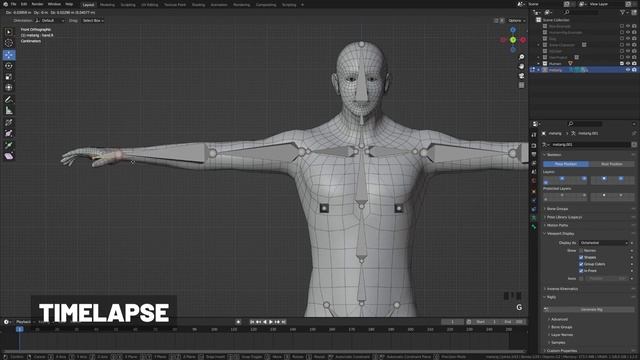The height and width of the screenshot is (360, 640).
Task: Collapse the Viewport Display panel
Action: 560,233
